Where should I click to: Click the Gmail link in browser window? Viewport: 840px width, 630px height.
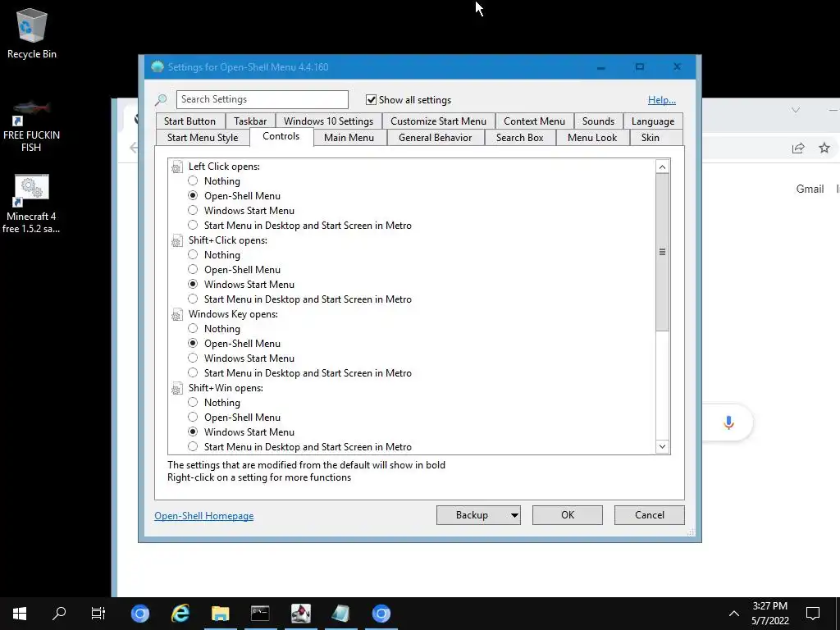(x=810, y=189)
